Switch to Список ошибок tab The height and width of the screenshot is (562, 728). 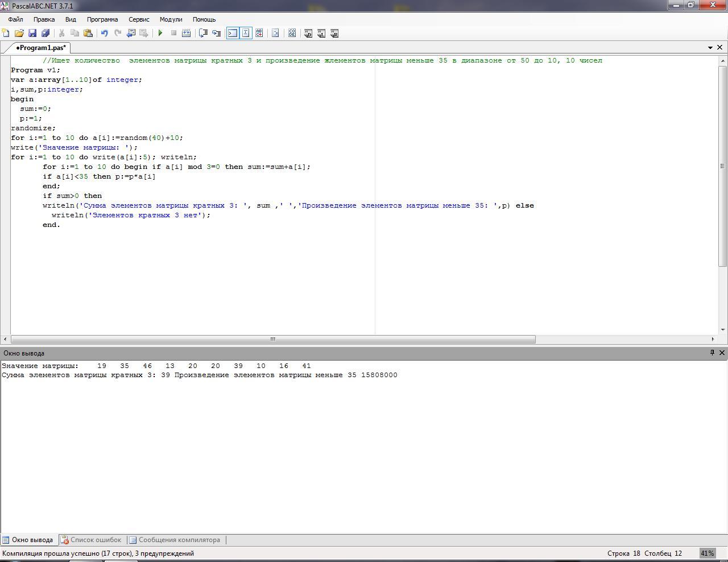click(91, 540)
